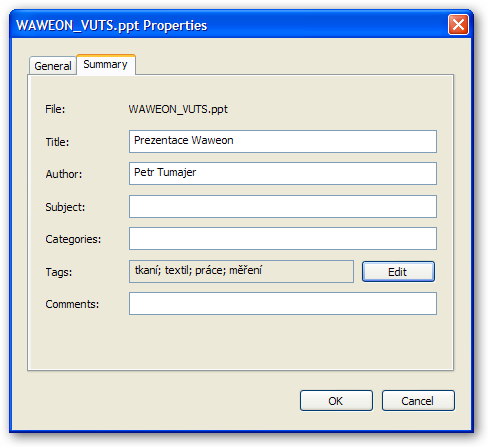
Task: Click the "Categories:" label
Action: coord(73,239)
